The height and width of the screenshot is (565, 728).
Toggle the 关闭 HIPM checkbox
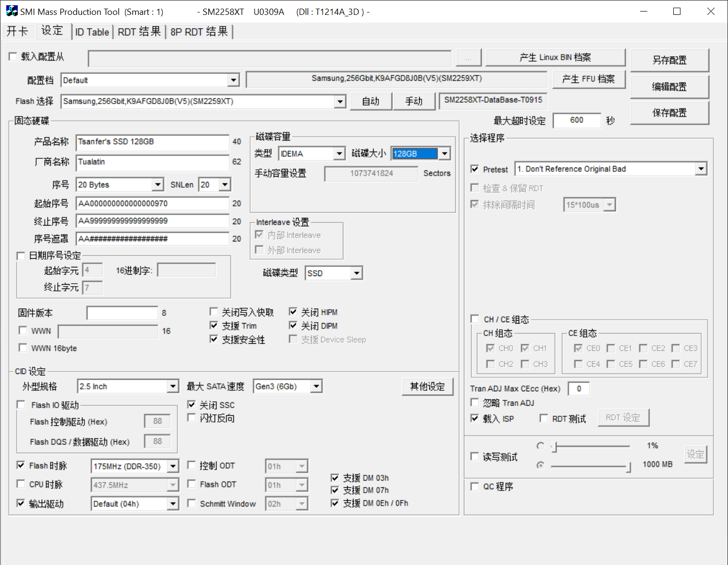(293, 312)
